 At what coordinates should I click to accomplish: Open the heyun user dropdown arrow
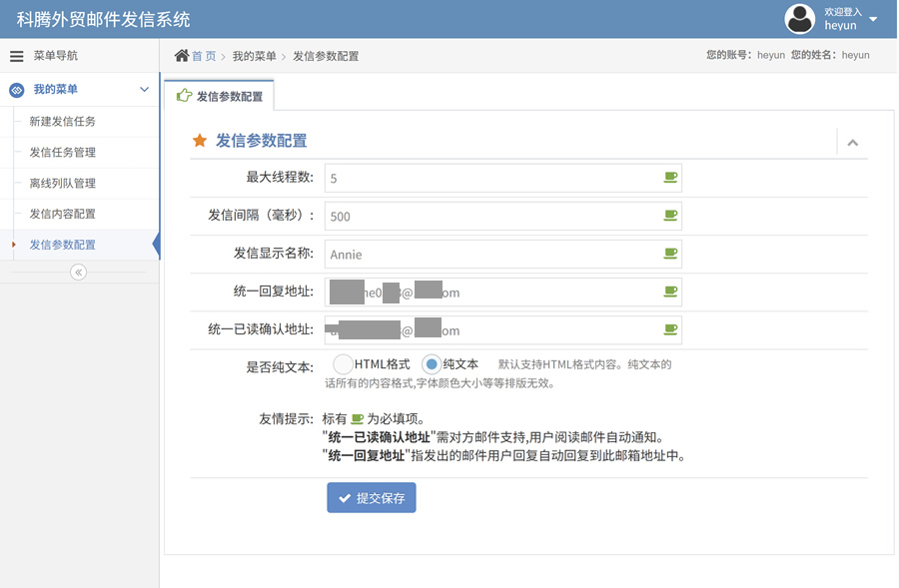coord(873,20)
